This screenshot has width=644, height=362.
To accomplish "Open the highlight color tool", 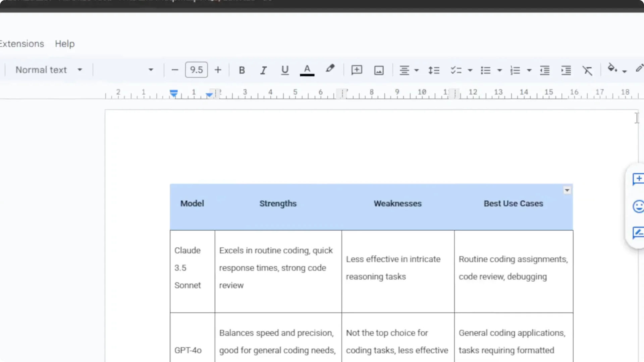I will point(330,69).
